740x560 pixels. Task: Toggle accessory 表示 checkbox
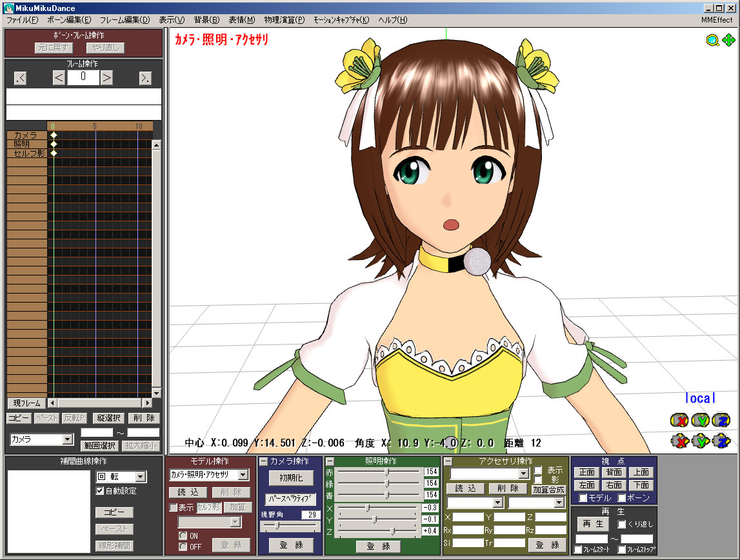pyautogui.click(x=537, y=470)
